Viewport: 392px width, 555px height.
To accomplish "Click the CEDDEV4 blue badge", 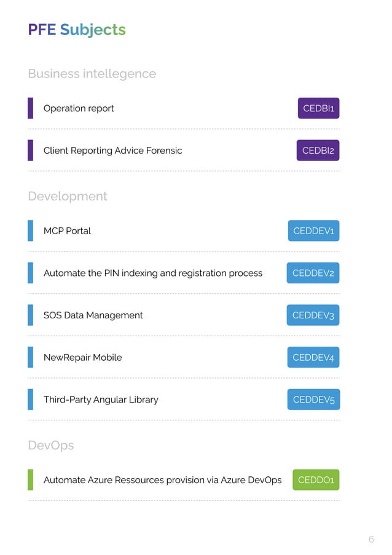I will click(313, 357).
